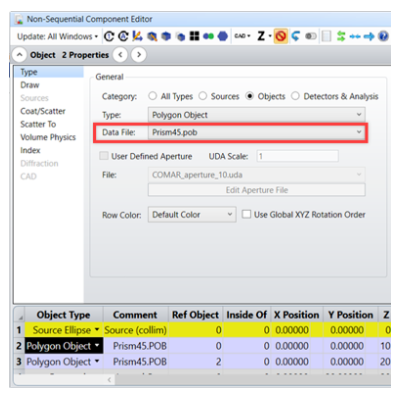This screenshot has height=399, width=405.
Task: Click the blue right arrow toolbar icon
Action: tap(369, 36)
